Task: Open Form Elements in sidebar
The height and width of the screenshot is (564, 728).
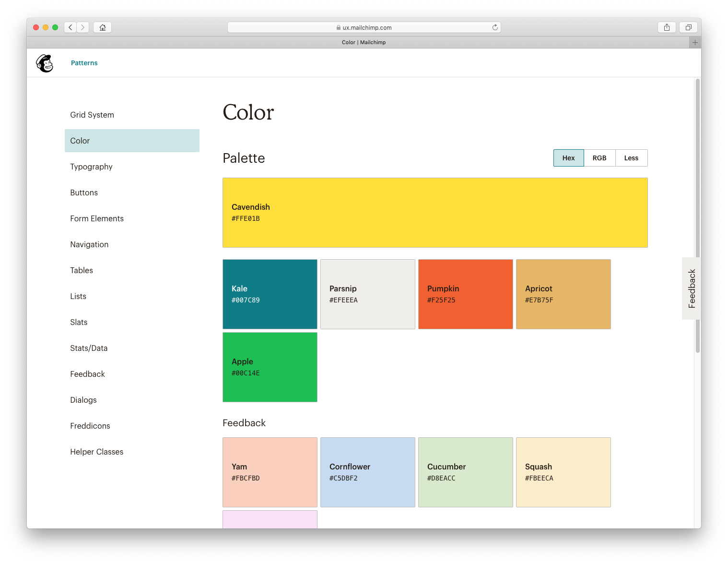Action: (132, 218)
